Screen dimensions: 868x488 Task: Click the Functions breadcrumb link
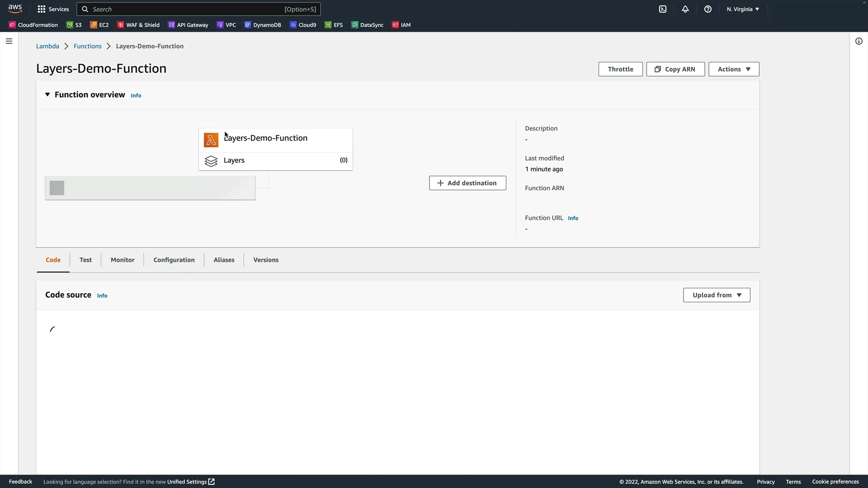click(x=88, y=46)
